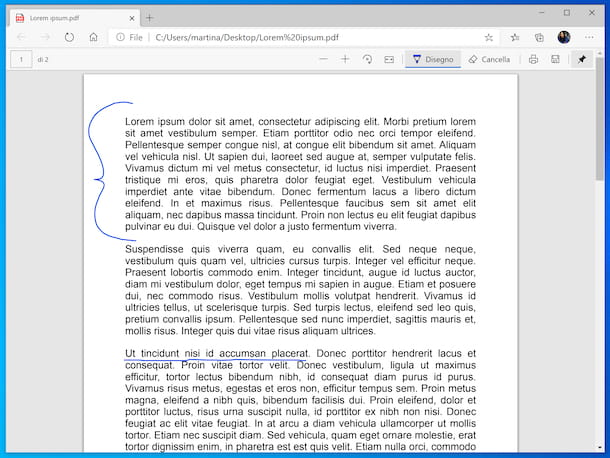
Task: Click the text "Lorem ipsum dolor sit amet"
Action: click(189, 122)
